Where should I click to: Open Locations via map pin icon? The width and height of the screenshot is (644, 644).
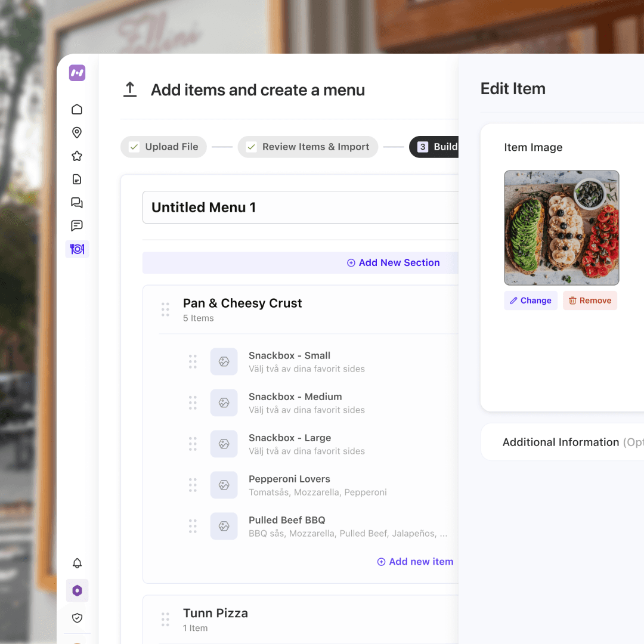coord(77,132)
